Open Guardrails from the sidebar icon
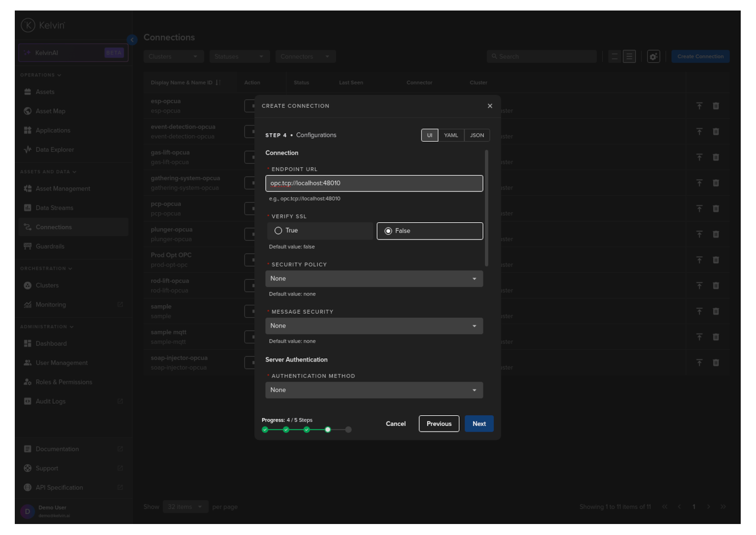Image resolution: width=756 pixels, height=535 pixels. [x=28, y=246]
